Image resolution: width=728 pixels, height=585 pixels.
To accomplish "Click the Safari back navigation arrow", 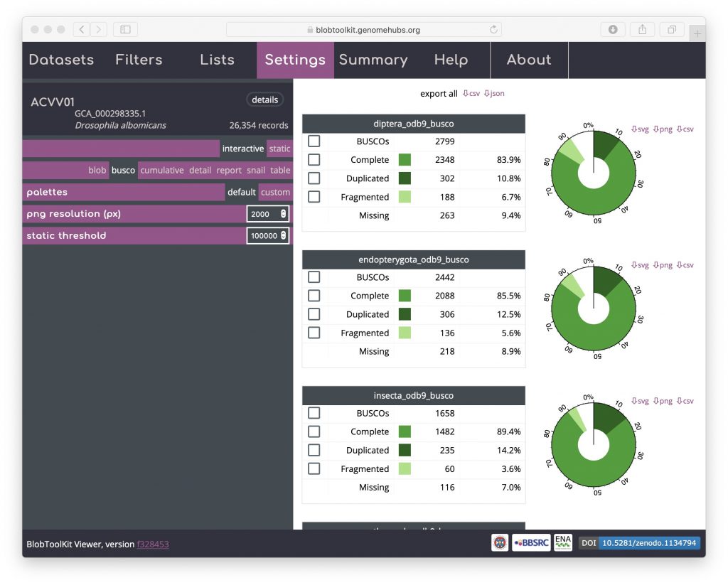I will tap(82, 29).
